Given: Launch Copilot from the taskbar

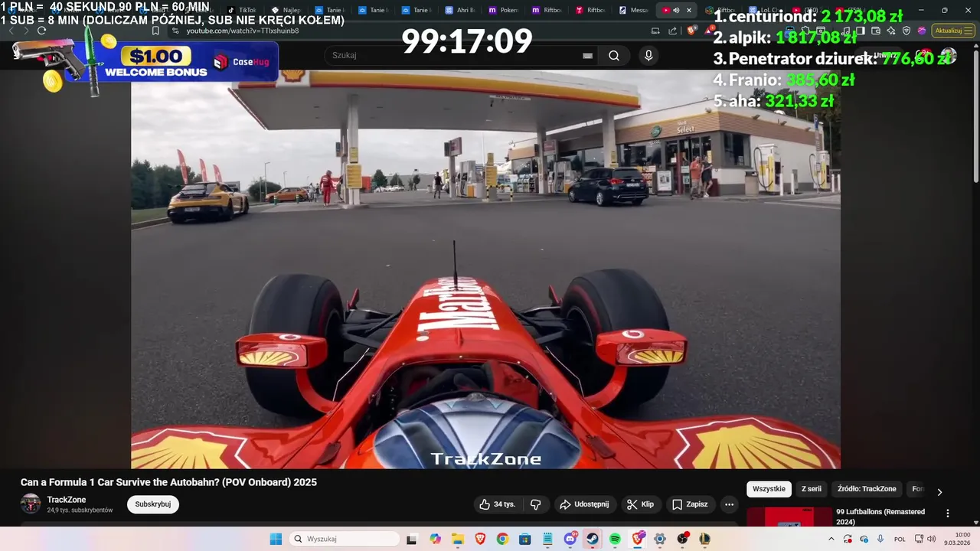Looking at the screenshot, I should (x=435, y=539).
